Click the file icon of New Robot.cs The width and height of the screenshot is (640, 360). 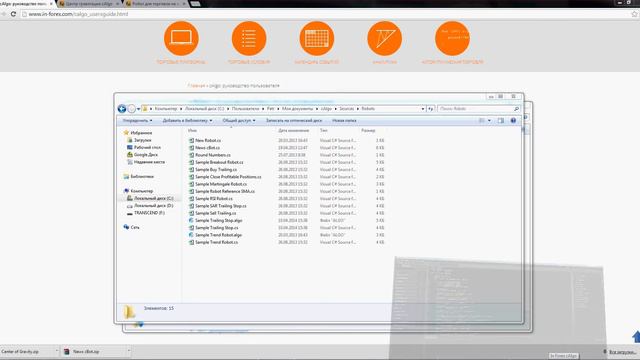(191, 140)
